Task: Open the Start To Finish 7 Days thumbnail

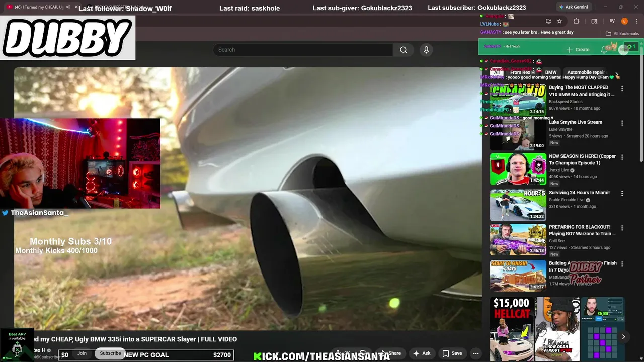Action: pos(518,275)
